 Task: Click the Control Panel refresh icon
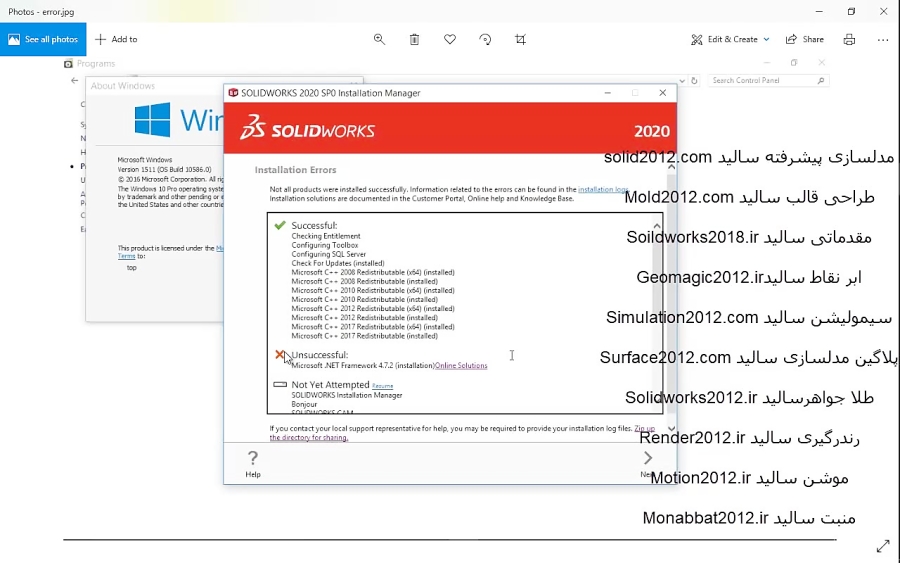coord(694,81)
